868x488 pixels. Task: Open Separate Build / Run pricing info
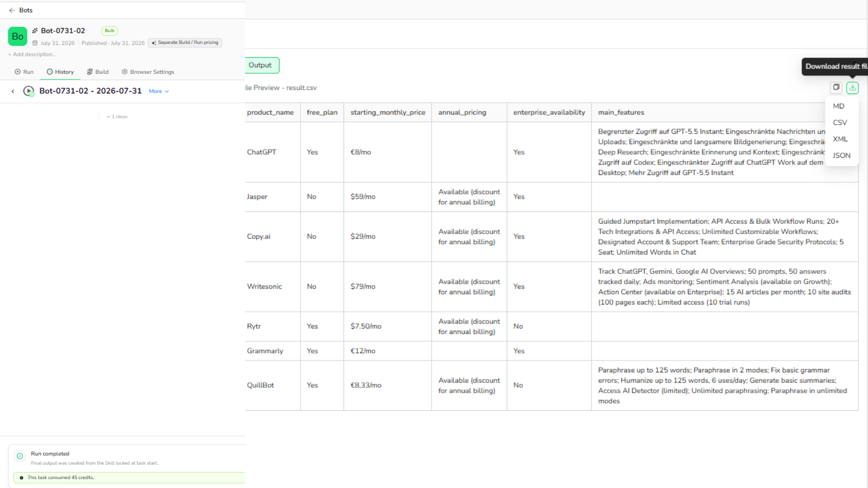[x=185, y=42]
